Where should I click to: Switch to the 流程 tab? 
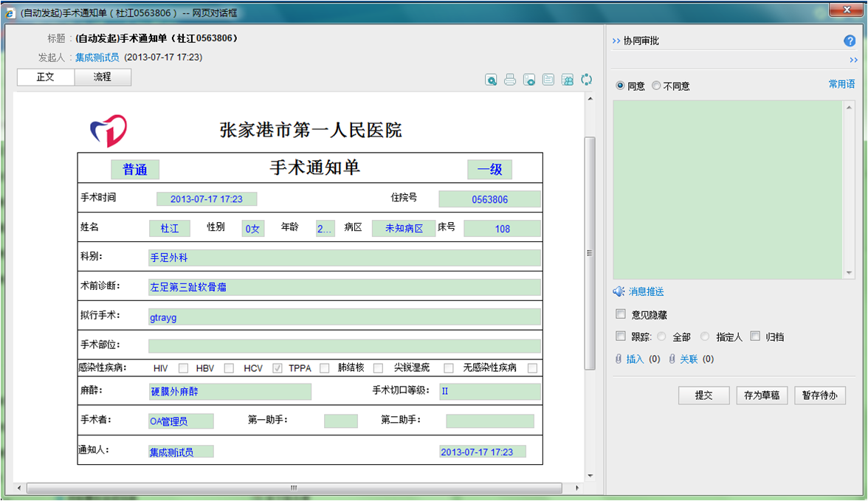(x=103, y=77)
